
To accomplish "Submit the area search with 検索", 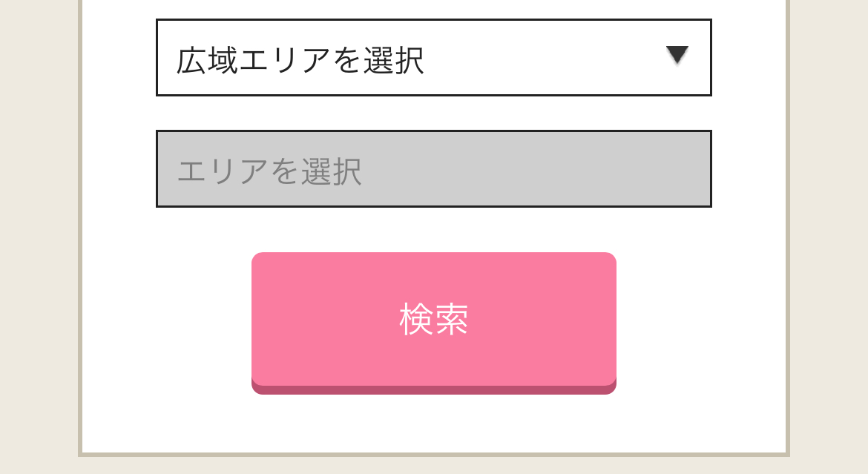I will coord(433,319).
